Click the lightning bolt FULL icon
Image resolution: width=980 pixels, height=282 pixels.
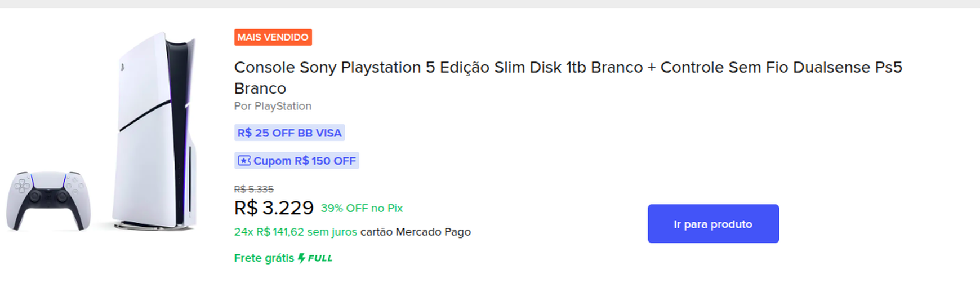pos(301,258)
